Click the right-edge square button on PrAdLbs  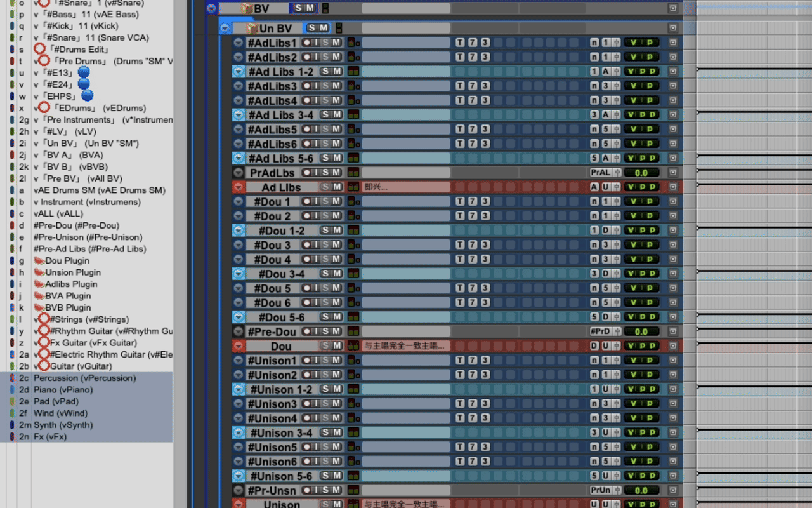click(x=672, y=173)
